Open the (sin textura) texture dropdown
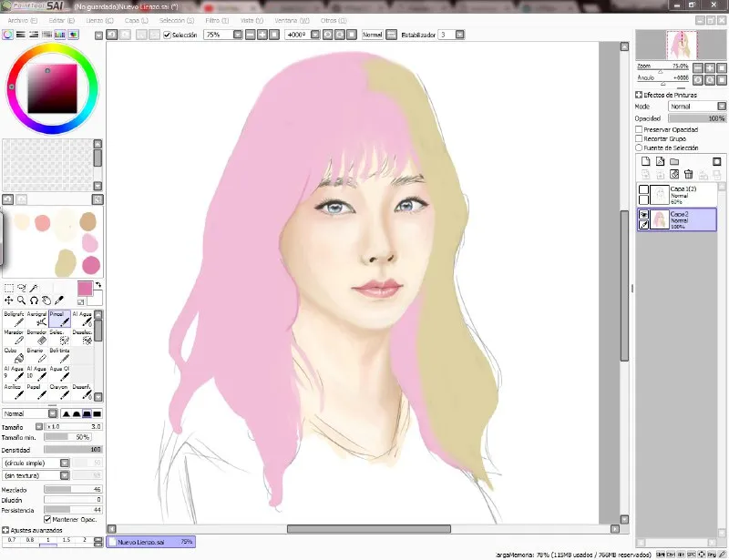 [65, 475]
